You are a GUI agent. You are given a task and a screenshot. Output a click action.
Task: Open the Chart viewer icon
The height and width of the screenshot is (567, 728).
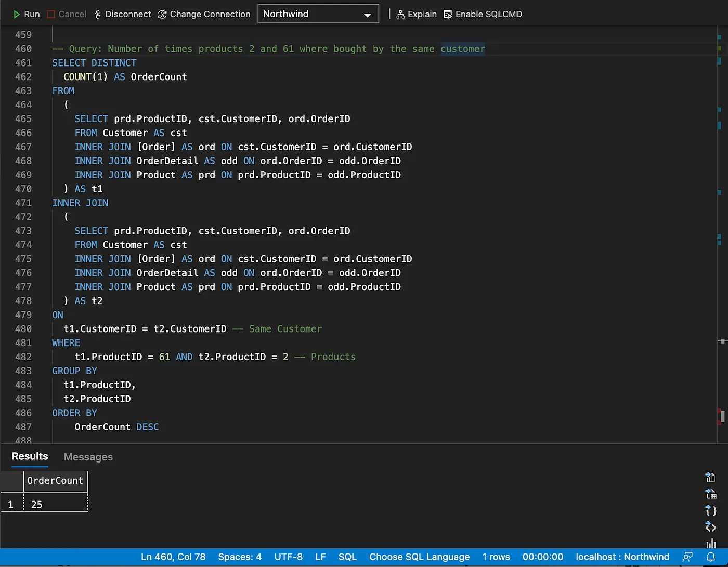click(710, 544)
